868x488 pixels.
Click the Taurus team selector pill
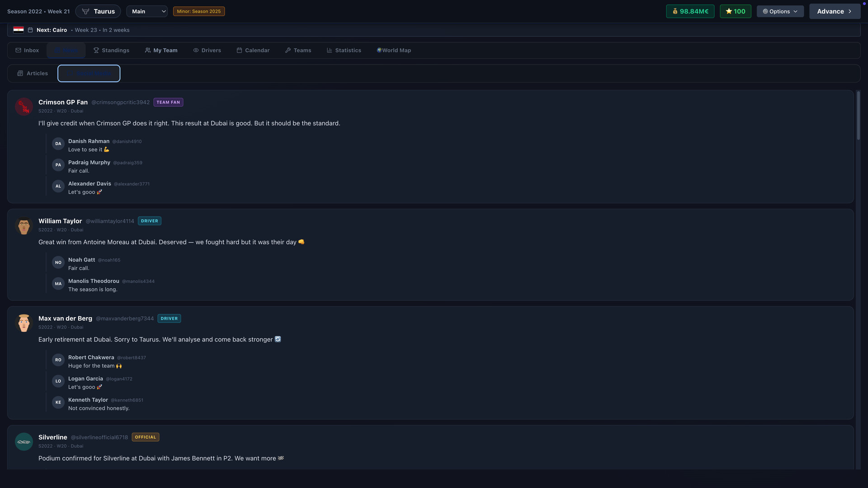point(98,11)
